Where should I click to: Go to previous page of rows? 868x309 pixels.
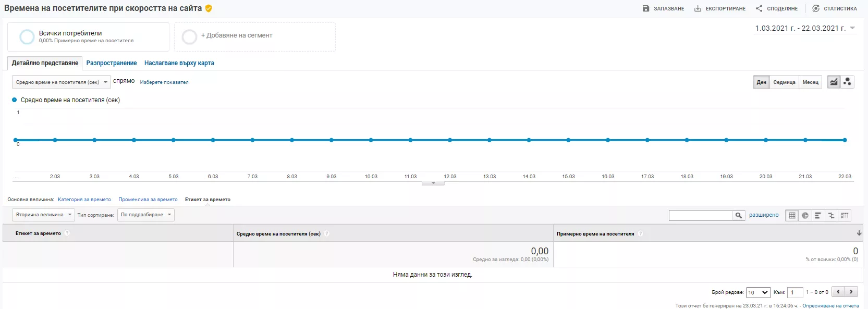[x=838, y=292]
